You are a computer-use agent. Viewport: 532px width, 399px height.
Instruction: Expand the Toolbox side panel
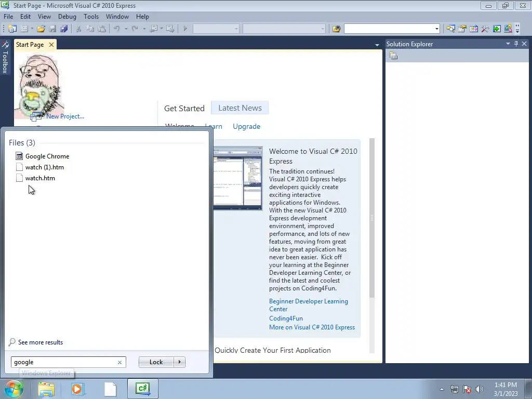5,57
